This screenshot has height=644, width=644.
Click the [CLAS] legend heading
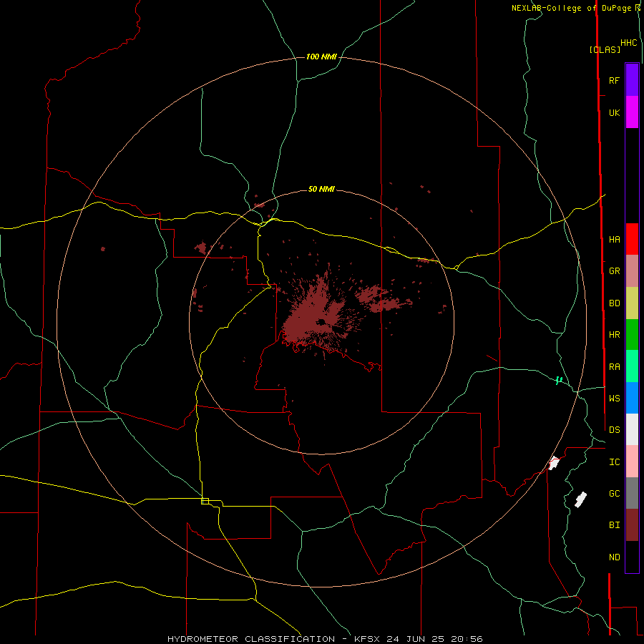pyautogui.click(x=605, y=49)
